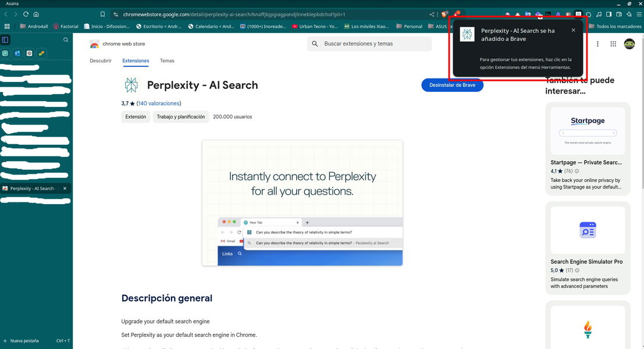The image size is (644, 349).
Task: Open the Factorial bookmark
Action: 66,26
